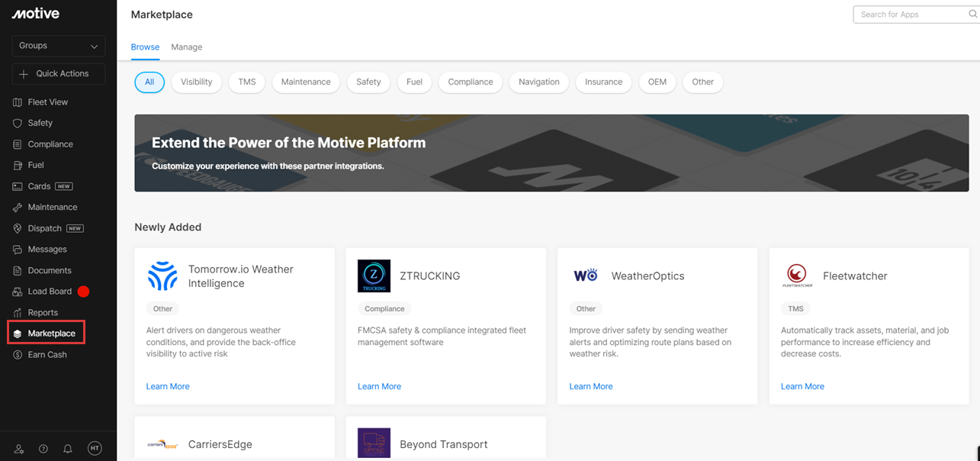Open the HT profile avatar
Viewport: 980px width, 461px height.
(x=95, y=449)
